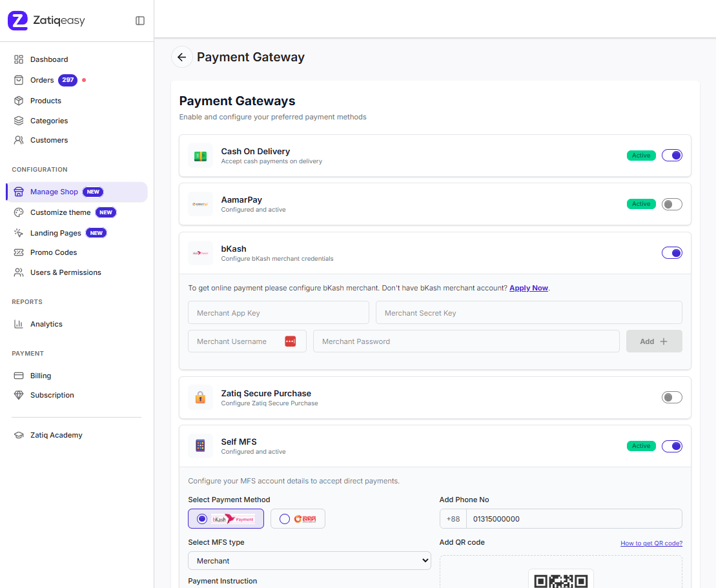The width and height of the screenshot is (716, 588).
Task: Open the Dashboard section icon
Action: pyautogui.click(x=19, y=59)
